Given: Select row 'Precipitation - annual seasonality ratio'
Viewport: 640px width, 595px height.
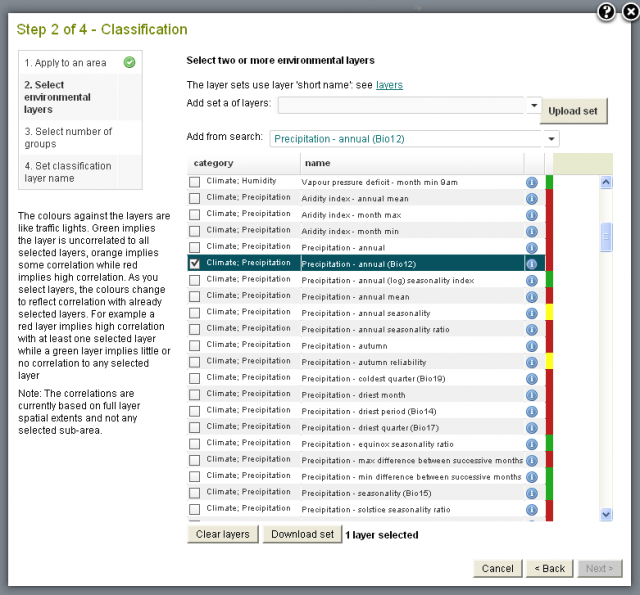Looking at the screenshot, I should point(366,329).
